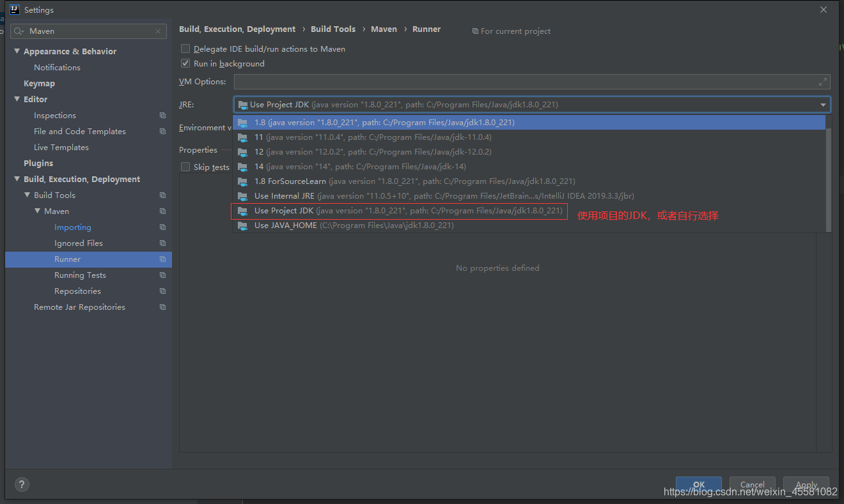Click the folder icon of the 12 JDK entry
This screenshot has width=844, height=504.
coord(242,152)
